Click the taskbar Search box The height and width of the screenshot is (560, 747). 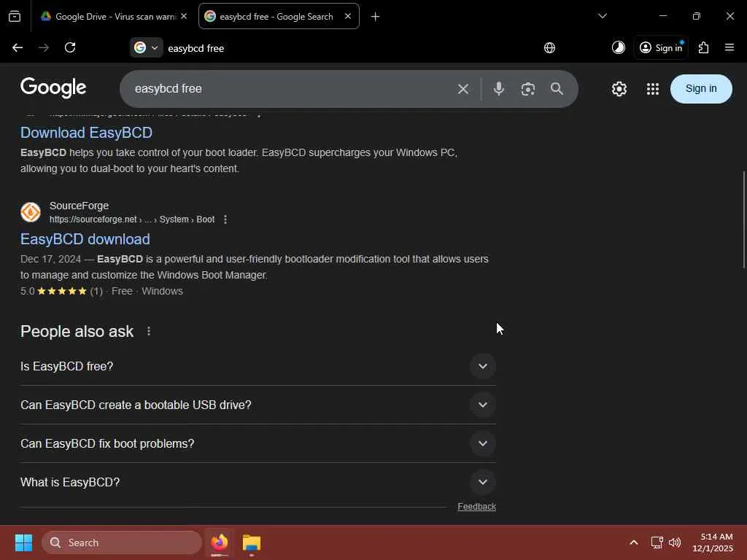pyautogui.click(x=122, y=542)
